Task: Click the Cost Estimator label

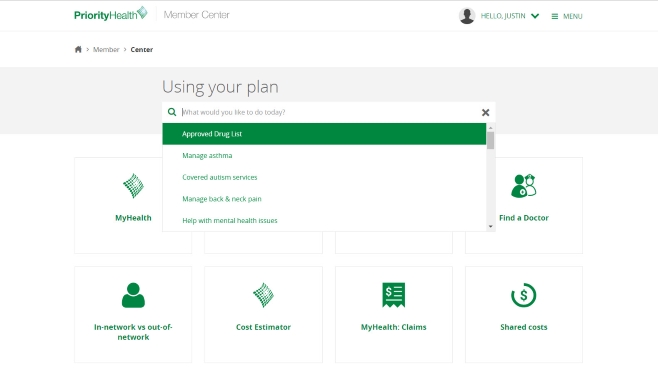Action: click(264, 327)
